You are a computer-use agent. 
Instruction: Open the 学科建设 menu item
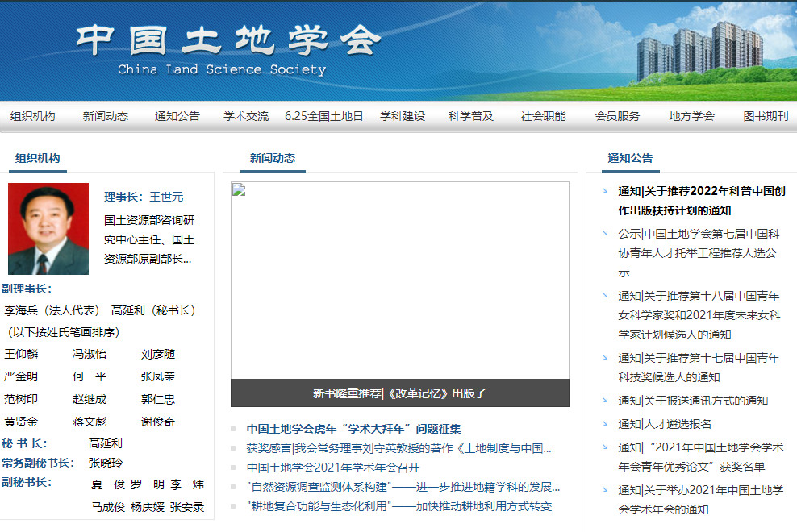(x=403, y=116)
